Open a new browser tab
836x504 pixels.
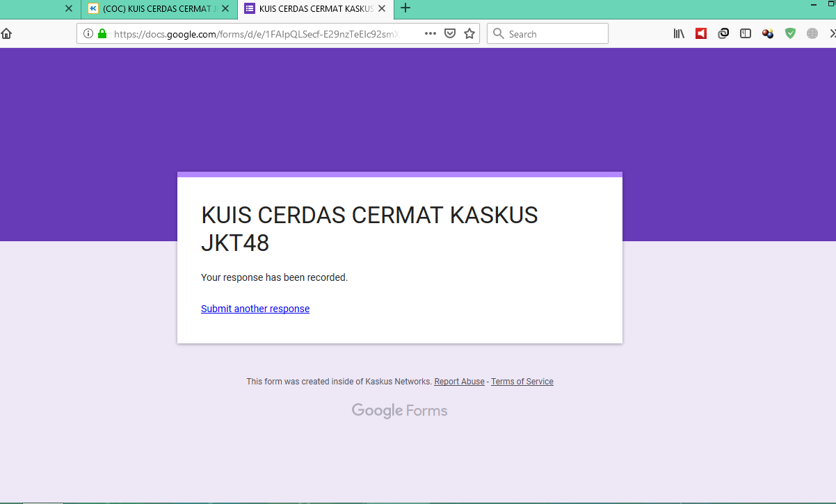click(405, 9)
